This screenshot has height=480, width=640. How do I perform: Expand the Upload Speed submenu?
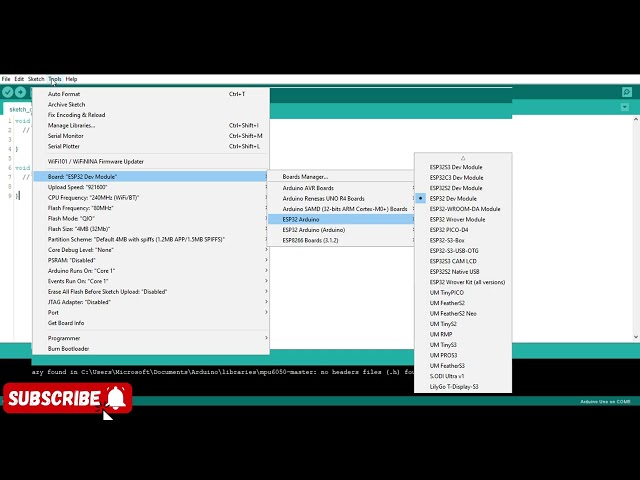pos(151,187)
